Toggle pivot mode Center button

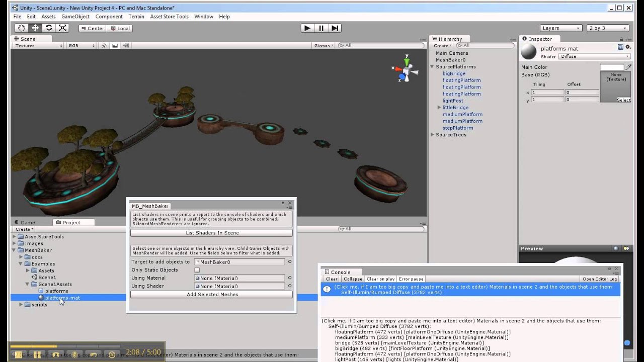pyautogui.click(x=93, y=29)
